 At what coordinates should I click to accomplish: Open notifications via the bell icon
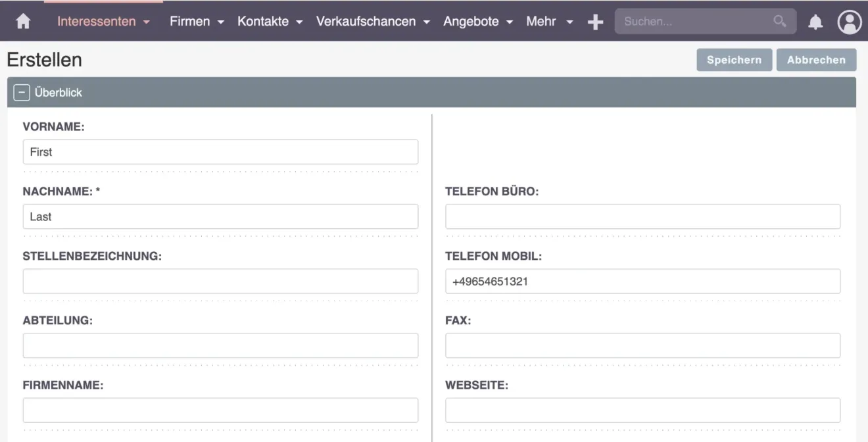tap(815, 21)
